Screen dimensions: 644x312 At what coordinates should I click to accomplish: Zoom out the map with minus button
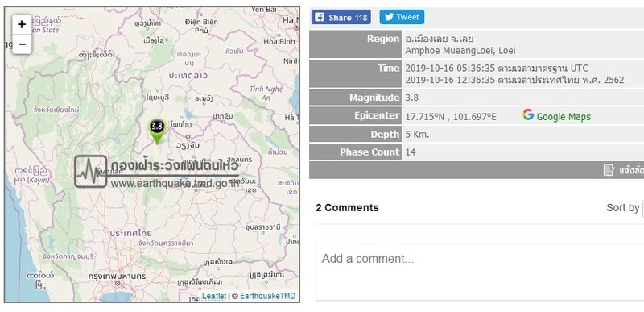pyautogui.click(x=22, y=44)
